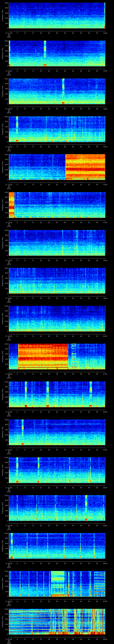Click the 23:00 end time label
The width and height of the screenshot is (114, 644).
point(105,450)
